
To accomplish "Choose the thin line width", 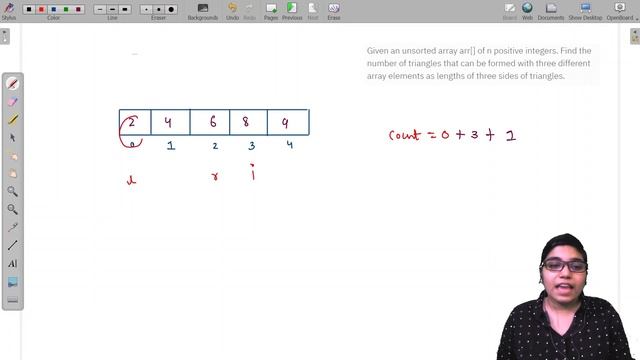I will [x=100, y=9].
